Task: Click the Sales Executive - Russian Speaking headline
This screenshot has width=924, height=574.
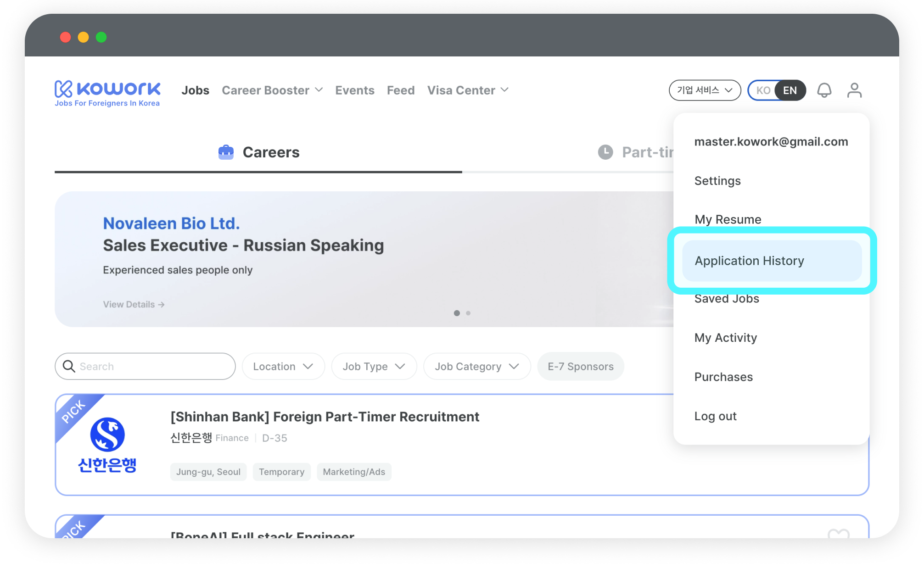Action: tap(243, 245)
